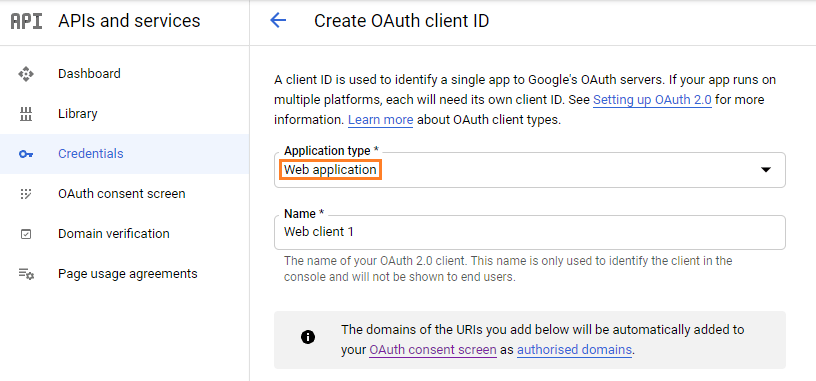
Task: Go back using the blue arrow
Action: [278, 21]
